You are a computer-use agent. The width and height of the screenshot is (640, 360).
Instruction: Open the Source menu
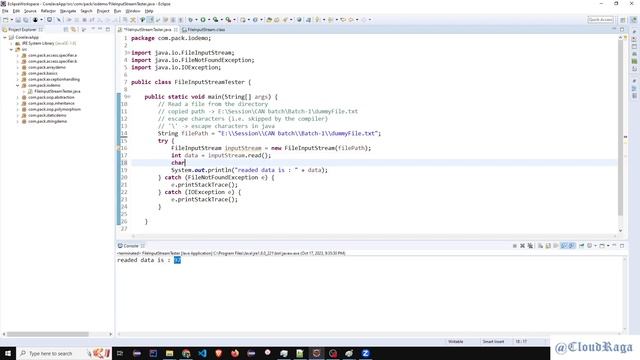coord(30,11)
